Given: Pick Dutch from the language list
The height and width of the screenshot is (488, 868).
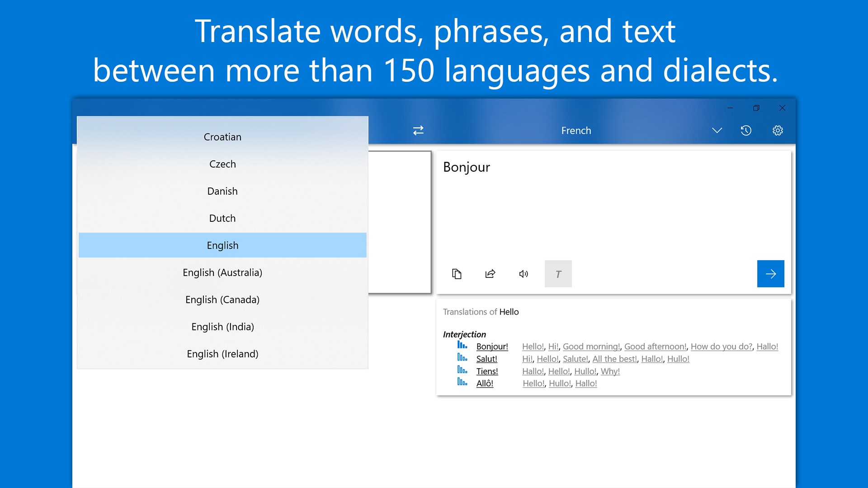Looking at the screenshot, I should coord(222,218).
